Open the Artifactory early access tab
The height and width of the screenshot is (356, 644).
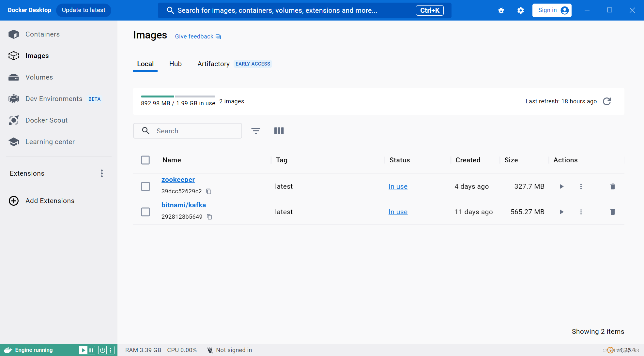click(x=213, y=64)
